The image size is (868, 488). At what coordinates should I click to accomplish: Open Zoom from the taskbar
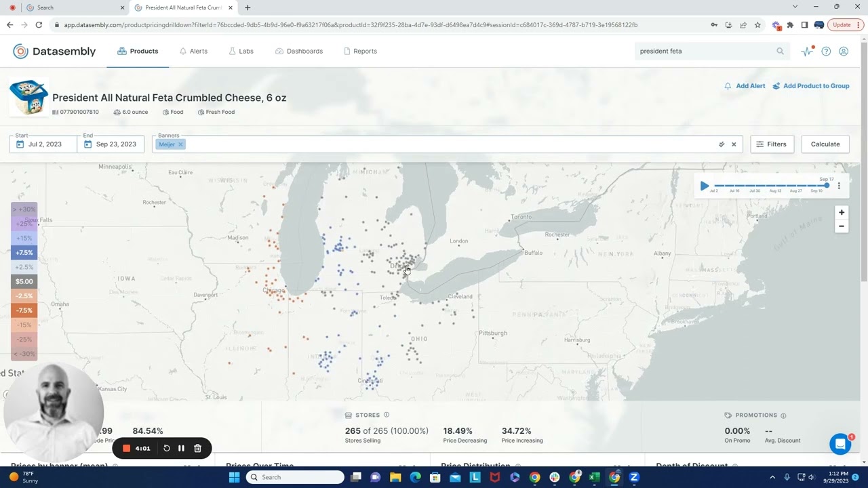(634, 477)
